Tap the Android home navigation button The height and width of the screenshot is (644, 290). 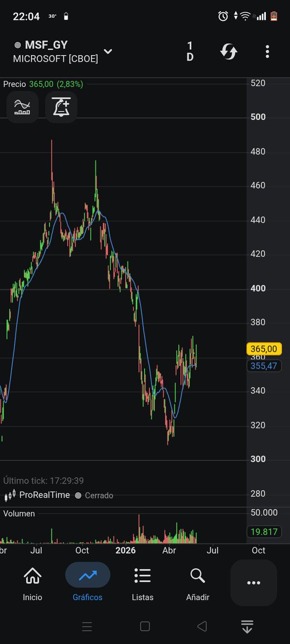tap(144, 626)
